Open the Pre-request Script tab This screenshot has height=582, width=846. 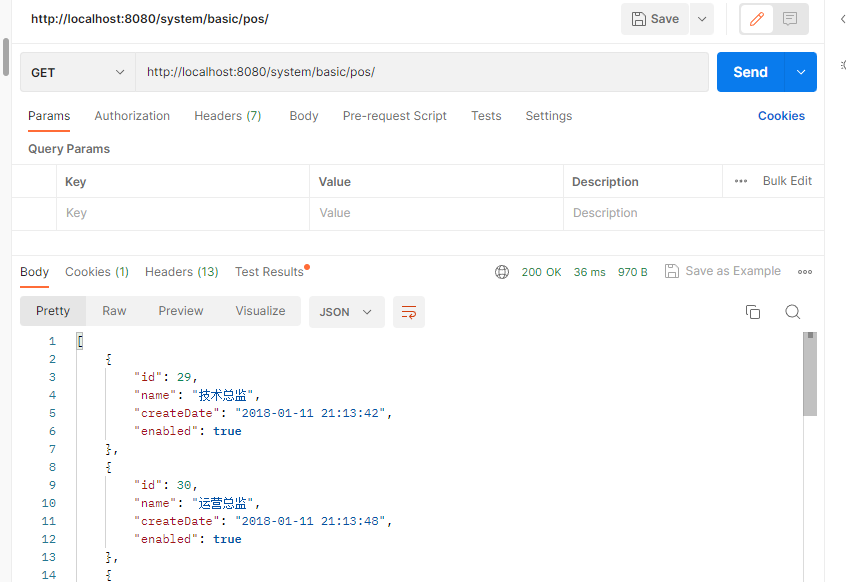click(x=395, y=116)
